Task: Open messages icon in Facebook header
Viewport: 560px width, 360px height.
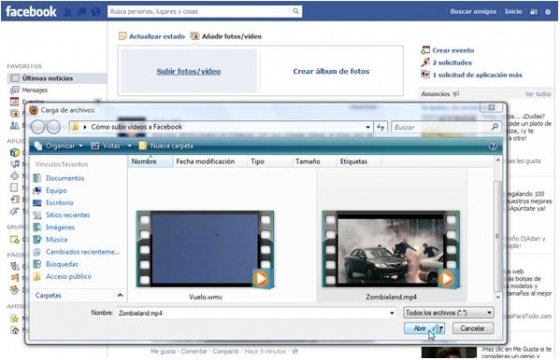Action: [x=81, y=12]
